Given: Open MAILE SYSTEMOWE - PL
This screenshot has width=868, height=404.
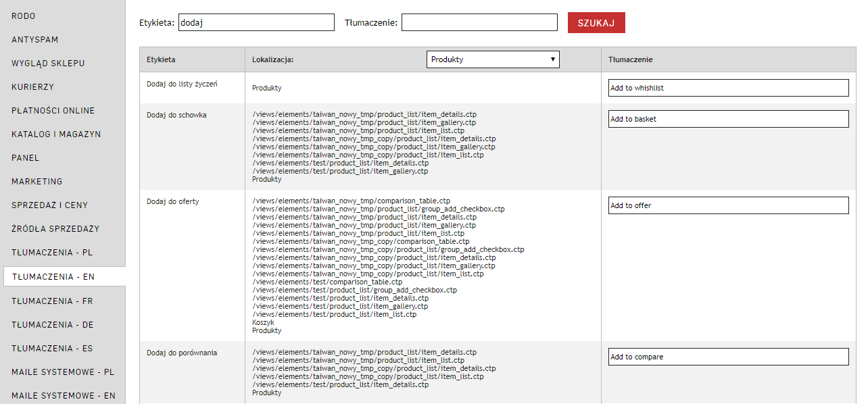Looking at the screenshot, I should [63, 372].
